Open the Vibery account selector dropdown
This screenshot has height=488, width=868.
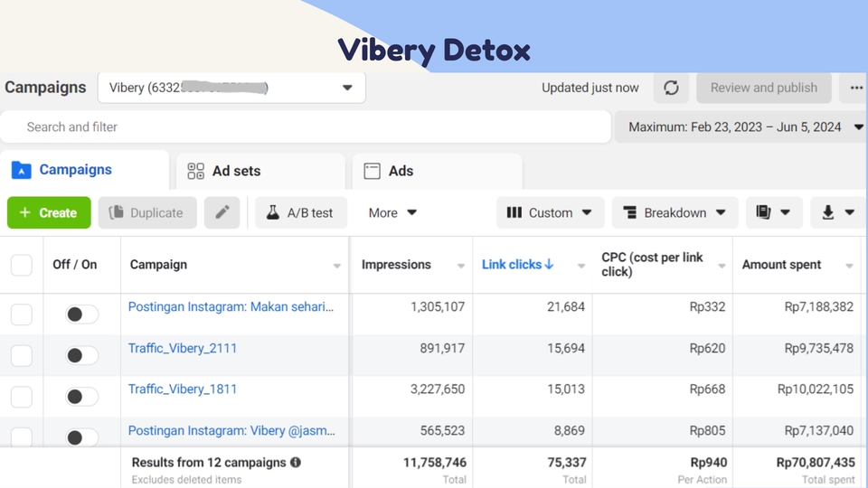coord(231,88)
